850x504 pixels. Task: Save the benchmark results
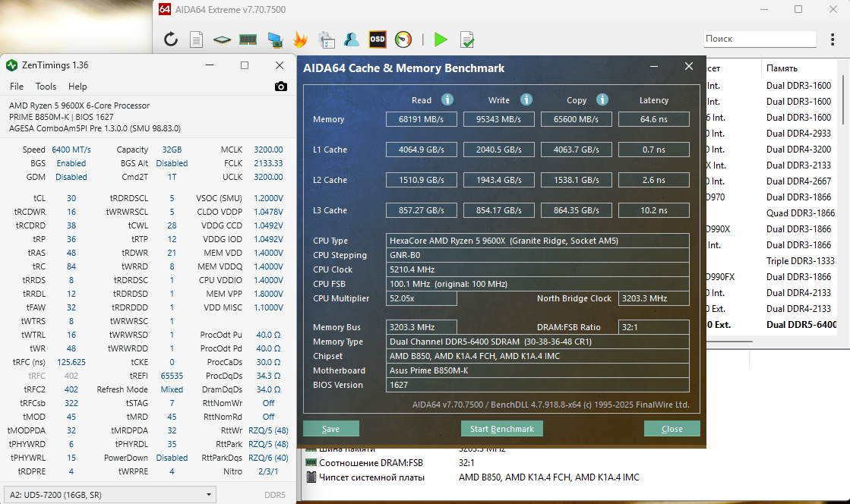(x=330, y=429)
